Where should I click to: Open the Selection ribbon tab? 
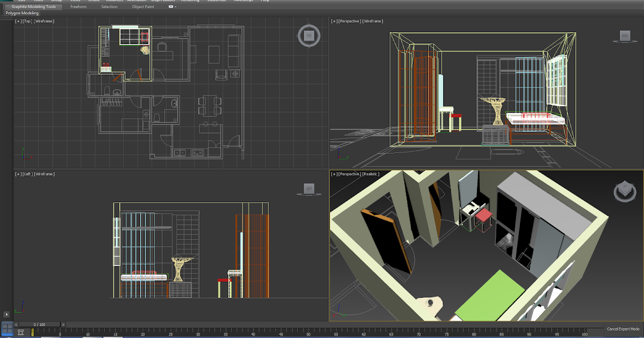pos(109,6)
